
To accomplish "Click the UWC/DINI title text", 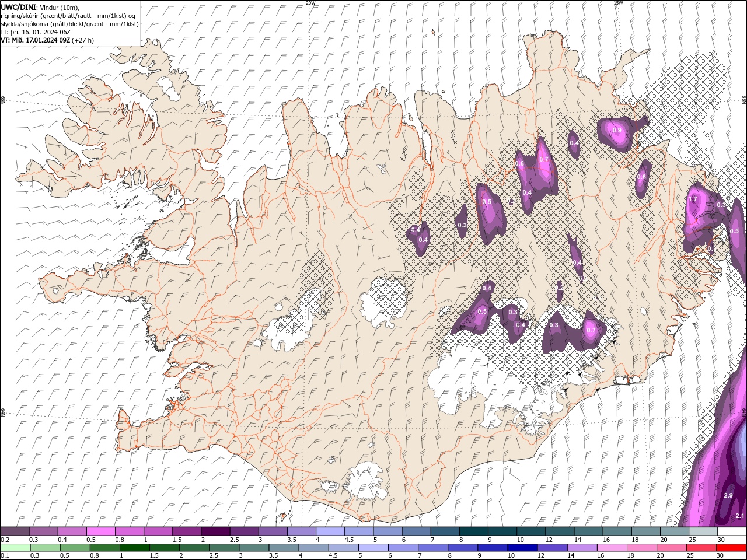I will click(x=19, y=7).
